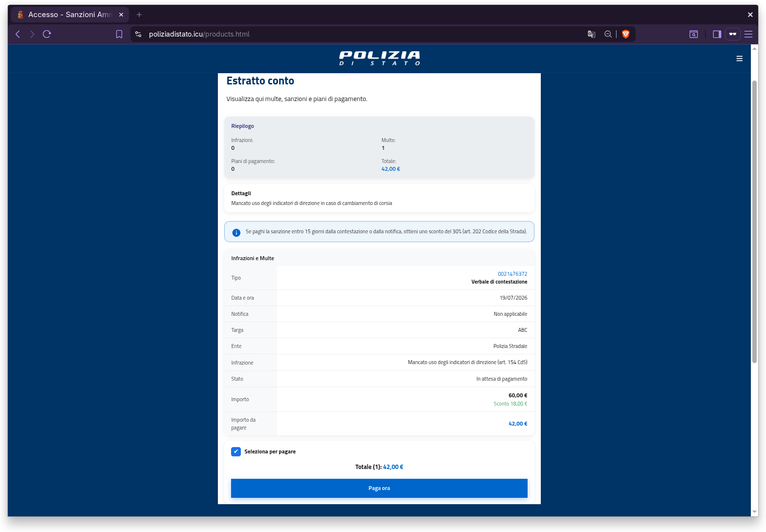Reload the current page
766x532 pixels.
tap(47, 34)
